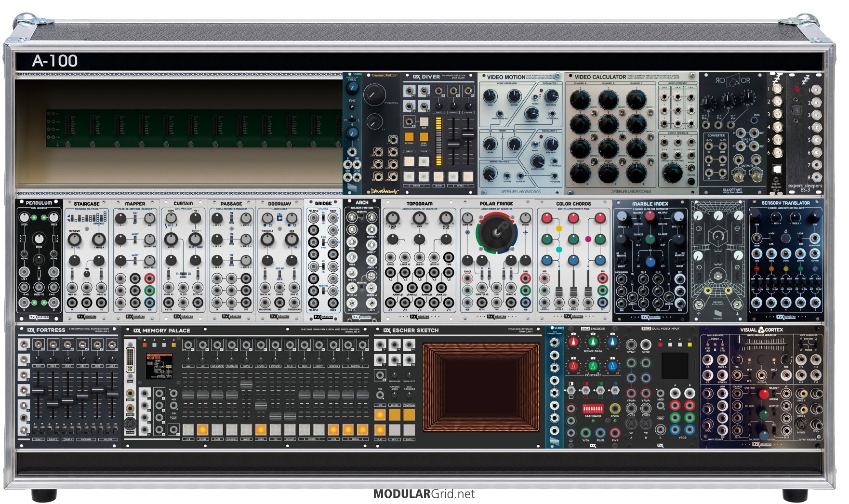849x504 pixels.
Task: Click the Memory Palace SCAN button
Action: [261, 429]
